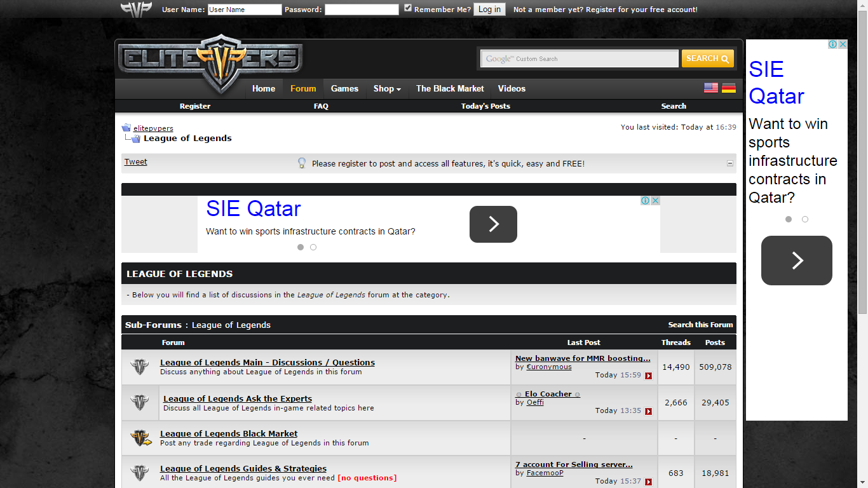Open the Forum nav tab

(x=303, y=89)
